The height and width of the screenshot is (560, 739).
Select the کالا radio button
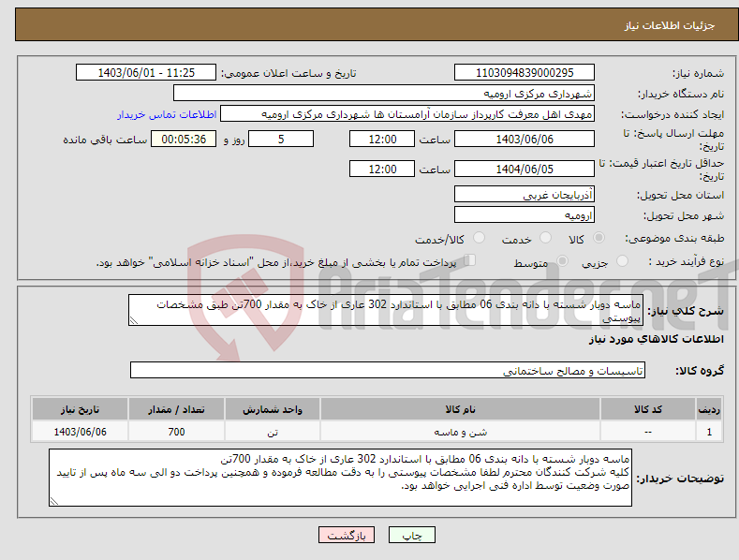tap(599, 238)
